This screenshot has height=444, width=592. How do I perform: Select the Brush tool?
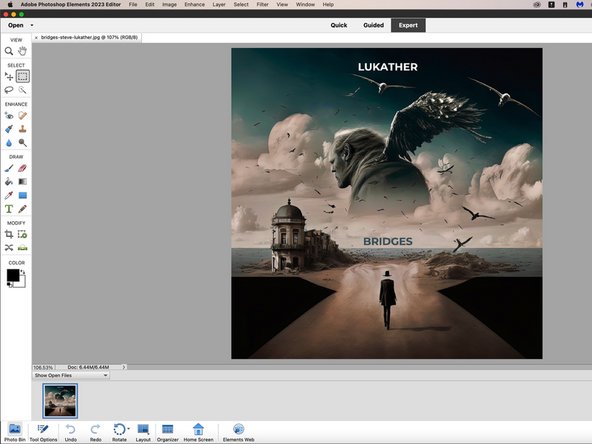[x=9, y=168]
